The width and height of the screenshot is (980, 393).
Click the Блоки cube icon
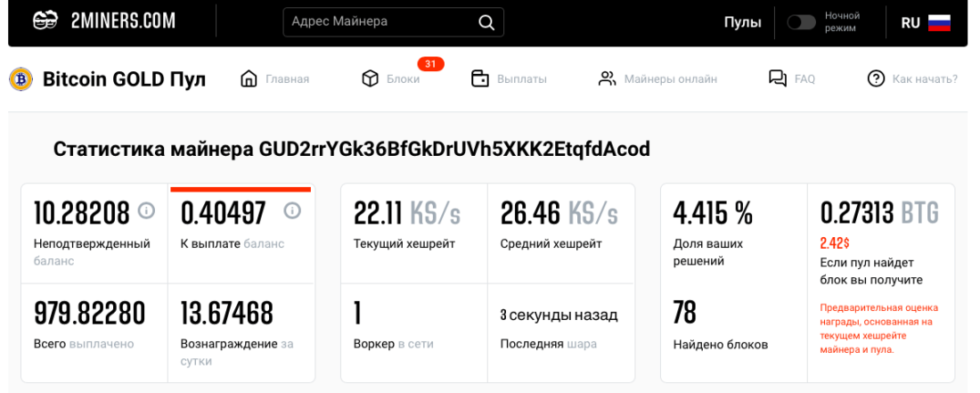tap(371, 79)
